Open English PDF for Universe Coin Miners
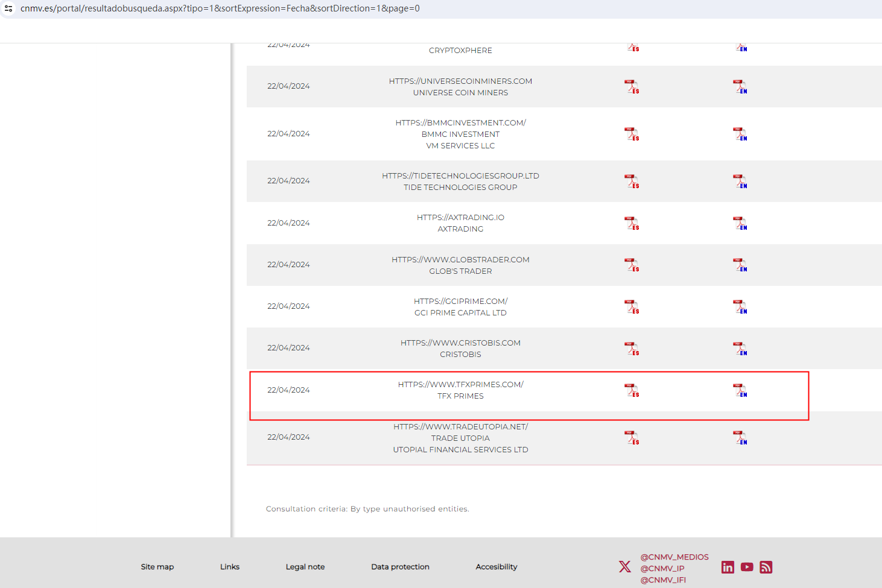 tap(740, 87)
